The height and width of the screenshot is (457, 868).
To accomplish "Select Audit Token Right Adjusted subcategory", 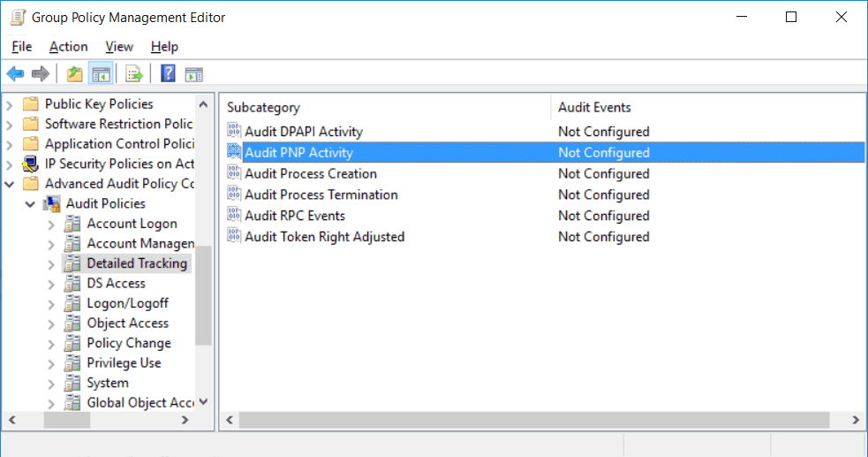I will click(x=324, y=237).
